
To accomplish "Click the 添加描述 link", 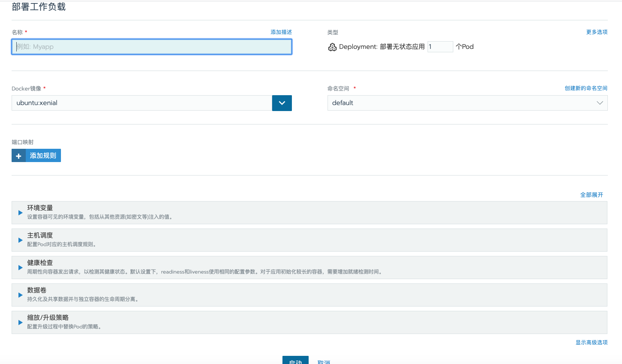I will (281, 32).
